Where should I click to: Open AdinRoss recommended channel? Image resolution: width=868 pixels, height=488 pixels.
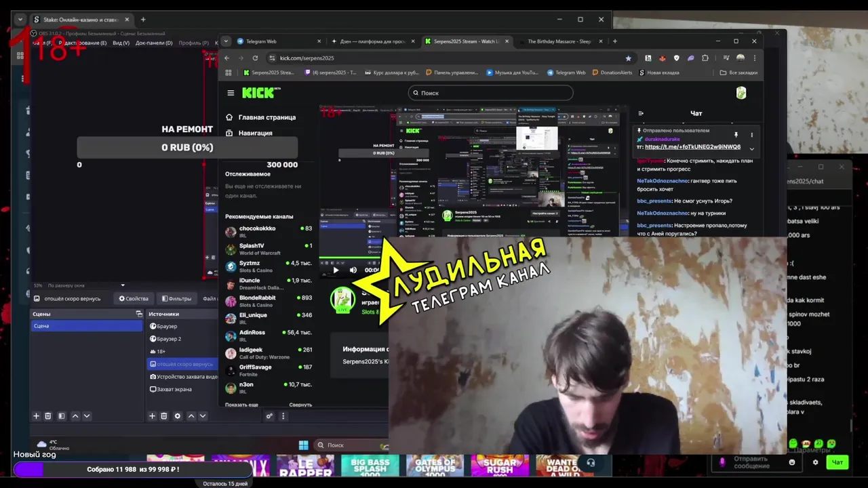[269, 335]
